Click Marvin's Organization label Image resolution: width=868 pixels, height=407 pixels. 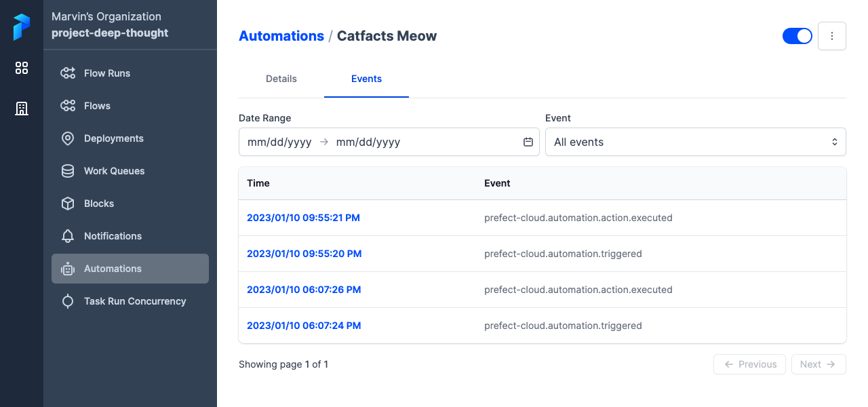click(x=106, y=16)
